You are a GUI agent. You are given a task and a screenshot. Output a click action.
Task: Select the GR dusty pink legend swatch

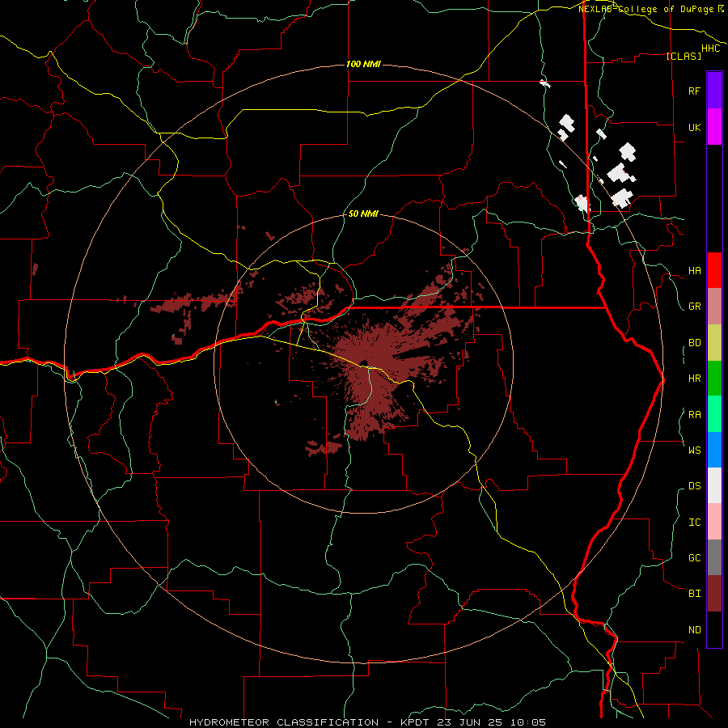(714, 307)
